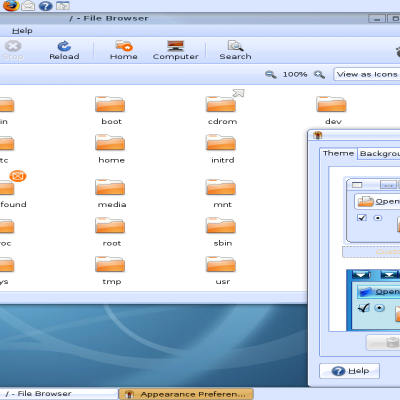This screenshot has width=400, height=400.
Task: Click the Reload toolbar button
Action: [x=64, y=50]
